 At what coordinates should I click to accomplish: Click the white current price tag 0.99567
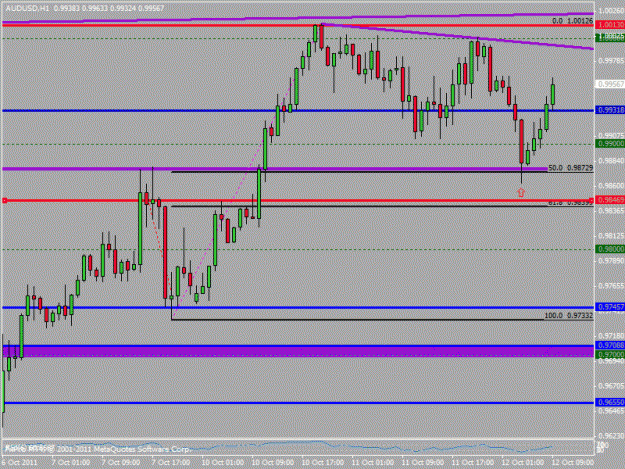tap(610, 84)
